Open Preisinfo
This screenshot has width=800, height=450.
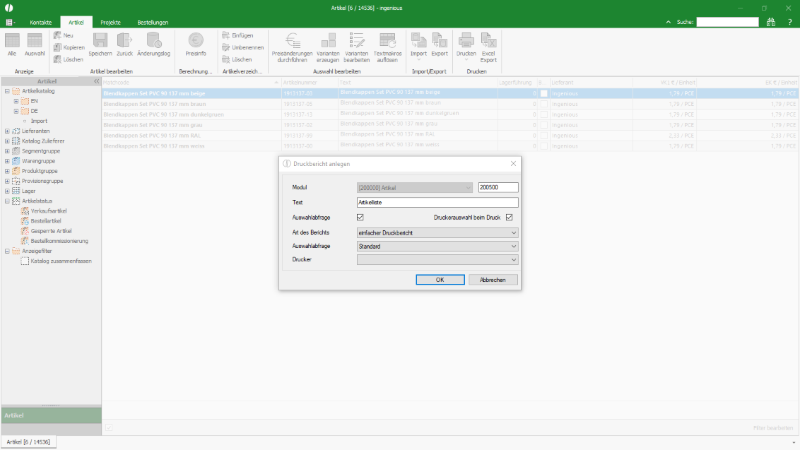coord(196,44)
